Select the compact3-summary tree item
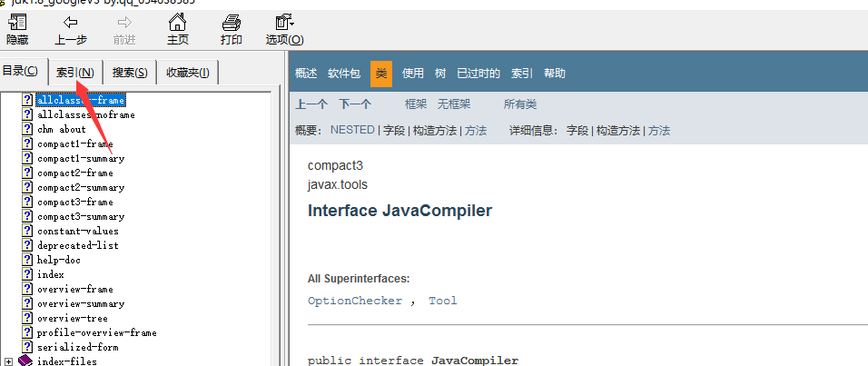 coord(80,216)
